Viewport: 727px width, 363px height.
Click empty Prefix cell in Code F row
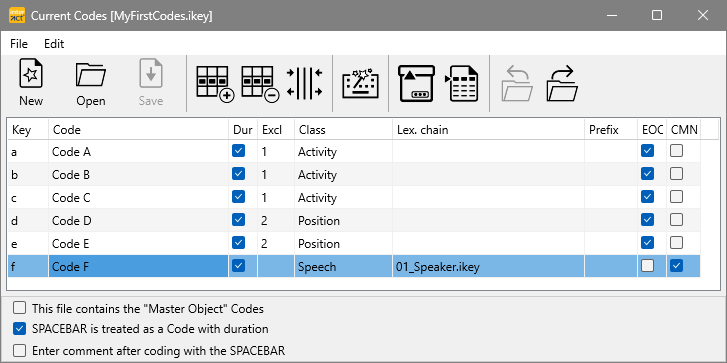(x=611, y=266)
